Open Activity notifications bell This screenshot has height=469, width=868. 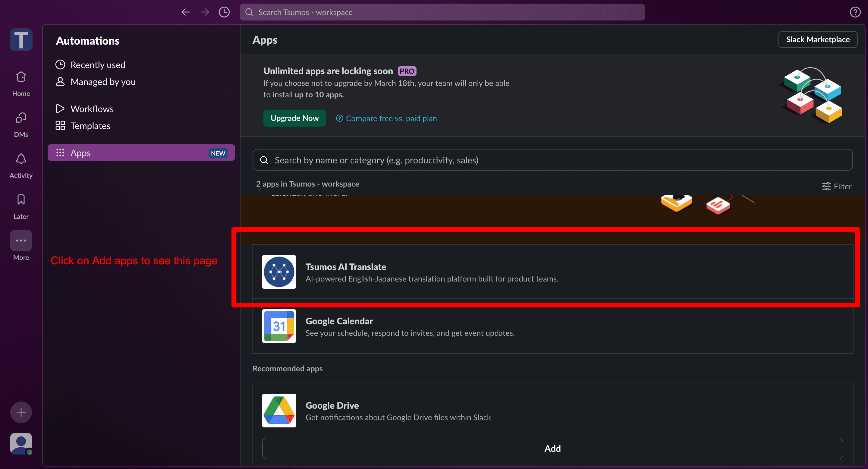click(x=21, y=165)
